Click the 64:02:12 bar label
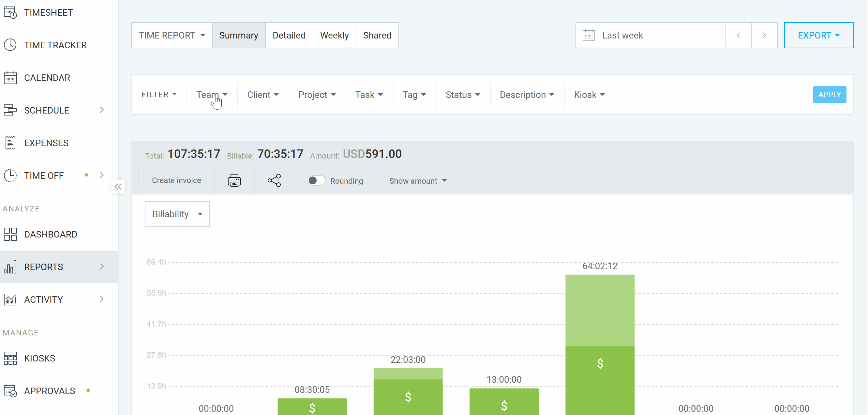 click(600, 266)
